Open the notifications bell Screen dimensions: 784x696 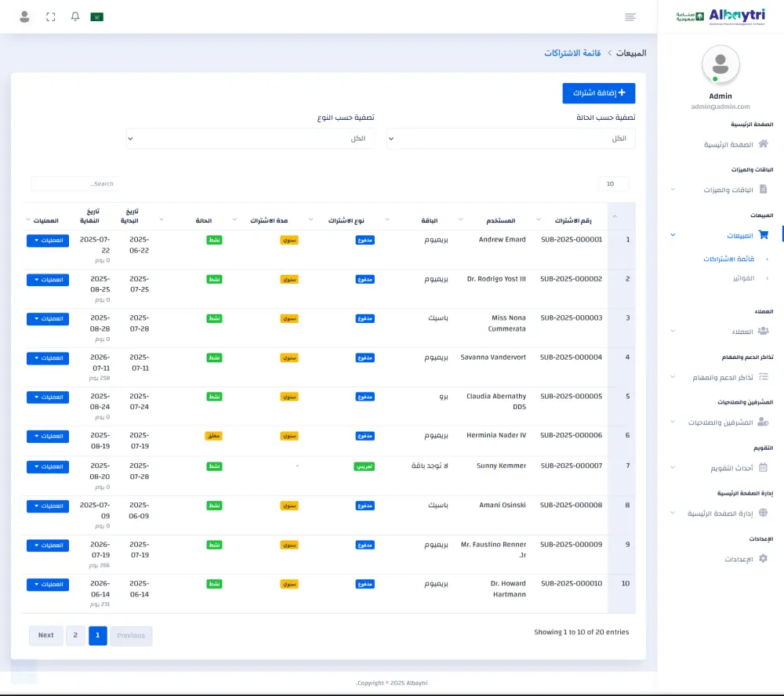pos(75,16)
